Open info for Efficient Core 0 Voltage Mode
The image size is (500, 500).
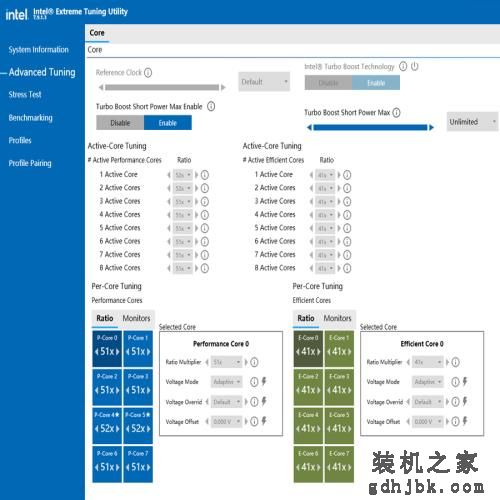[x=455, y=382]
